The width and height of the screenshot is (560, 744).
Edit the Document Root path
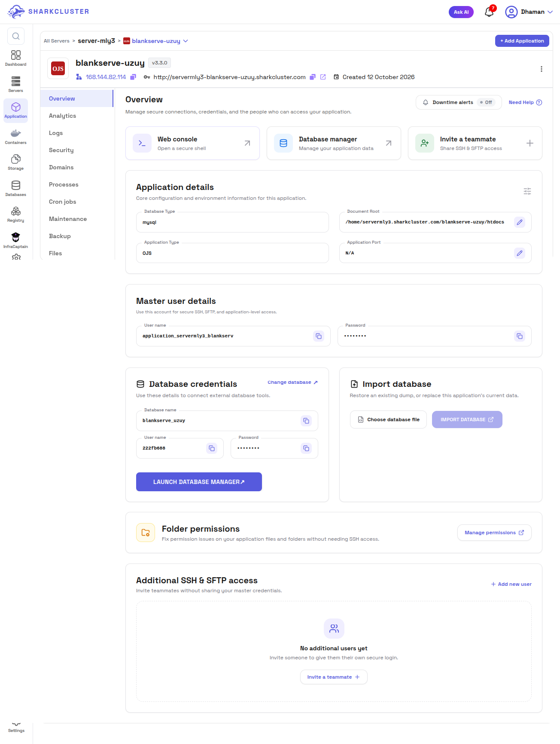point(520,222)
